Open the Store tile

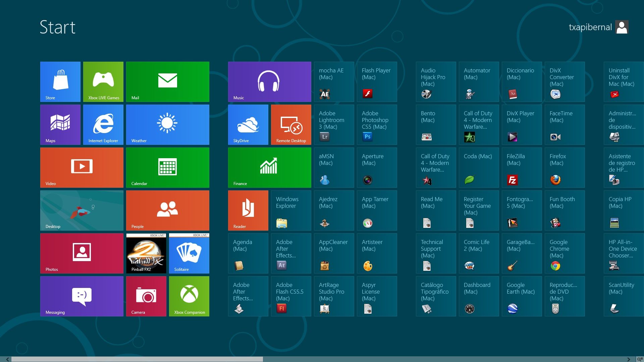coord(60,81)
